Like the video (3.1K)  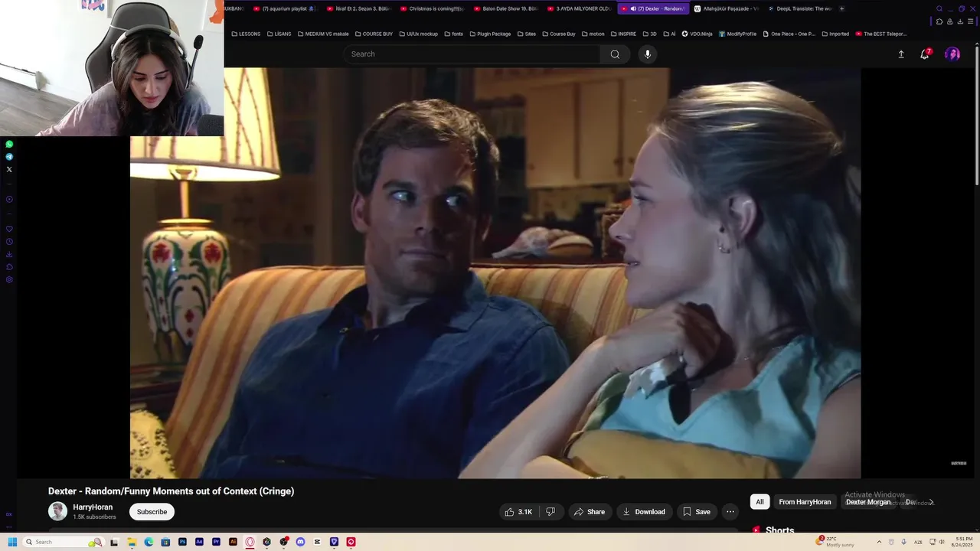[518, 512]
